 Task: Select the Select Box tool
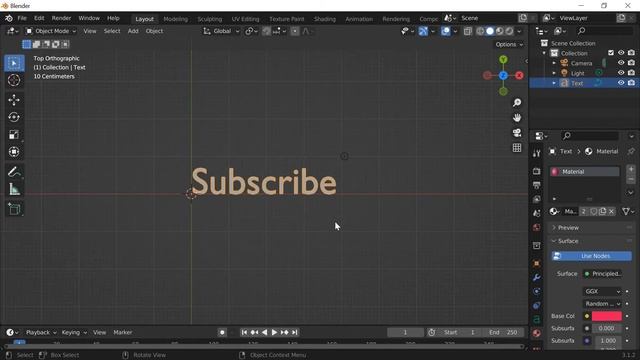14,63
